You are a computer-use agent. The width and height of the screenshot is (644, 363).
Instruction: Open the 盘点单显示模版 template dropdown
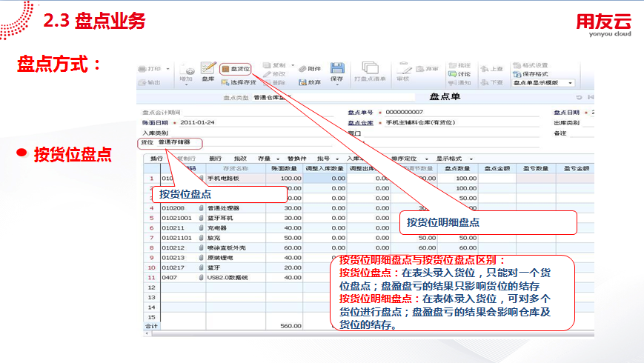(x=570, y=83)
